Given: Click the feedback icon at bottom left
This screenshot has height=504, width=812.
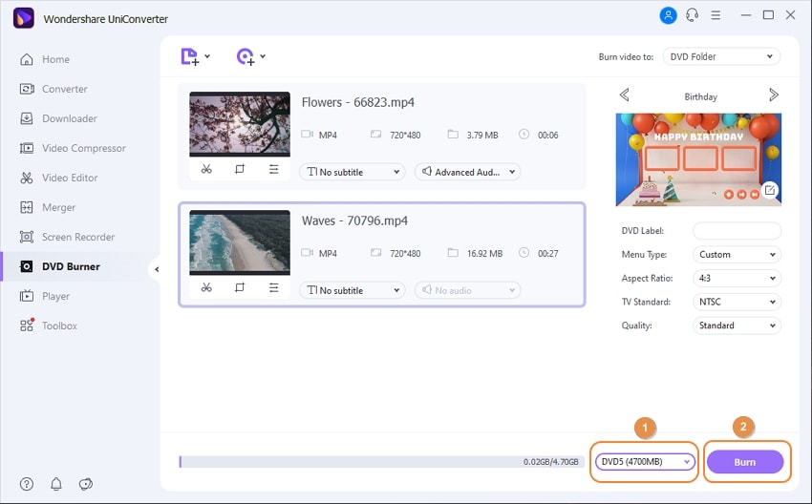Looking at the screenshot, I should click(x=86, y=484).
